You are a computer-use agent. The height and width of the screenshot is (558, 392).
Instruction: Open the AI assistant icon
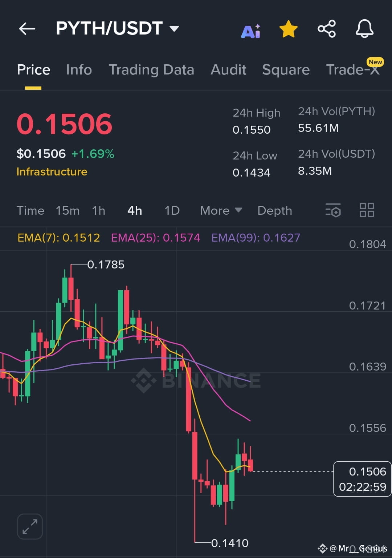(x=251, y=31)
